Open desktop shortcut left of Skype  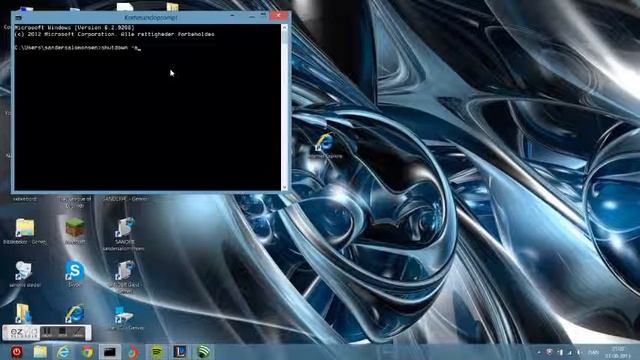(24, 271)
